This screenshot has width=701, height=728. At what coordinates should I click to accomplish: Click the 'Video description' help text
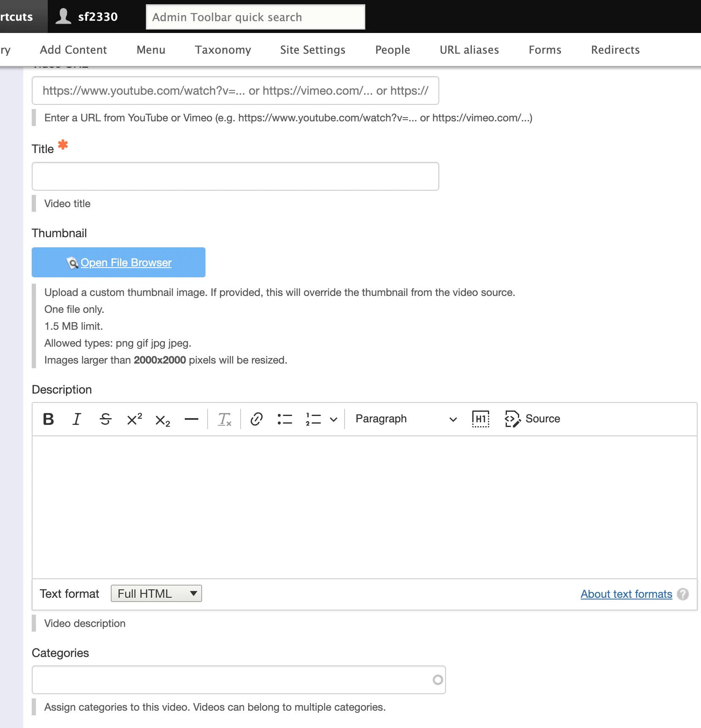click(x=85, y=624)
